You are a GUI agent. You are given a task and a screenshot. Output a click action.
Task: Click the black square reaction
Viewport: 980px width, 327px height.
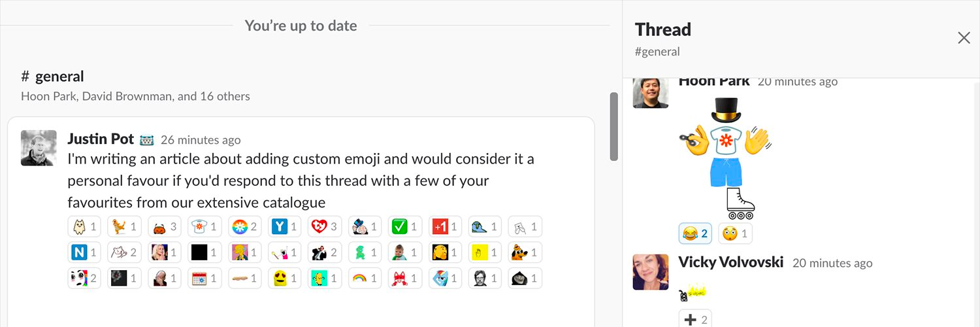point(204,252)
